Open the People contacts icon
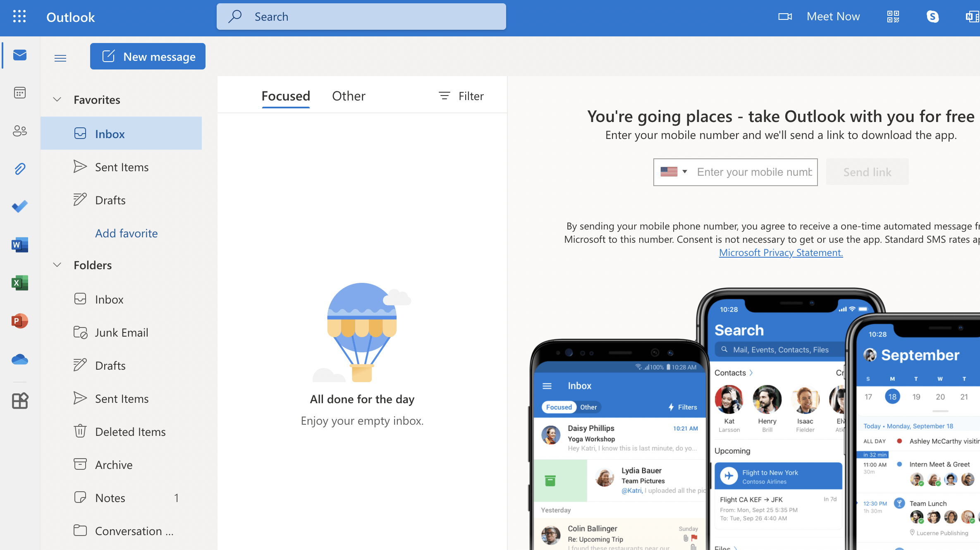The height and width of the screenshot is (550, 980). 20,131
